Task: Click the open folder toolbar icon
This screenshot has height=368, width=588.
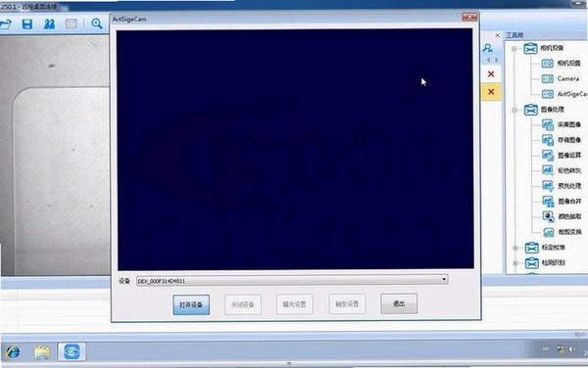Action: [x=6, y=24]
